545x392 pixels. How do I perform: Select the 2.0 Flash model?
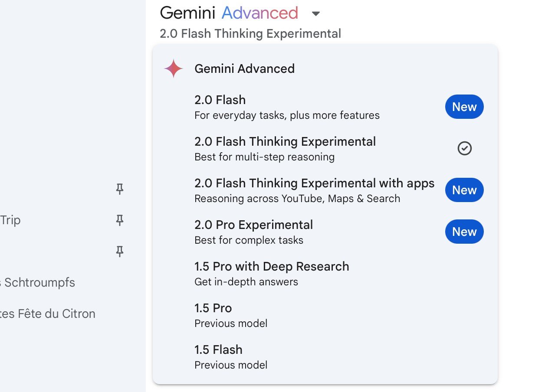(x=325, y=107)
